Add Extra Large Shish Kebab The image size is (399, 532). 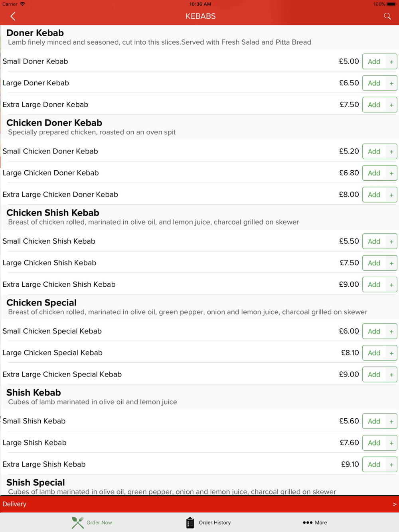(374, 464)
